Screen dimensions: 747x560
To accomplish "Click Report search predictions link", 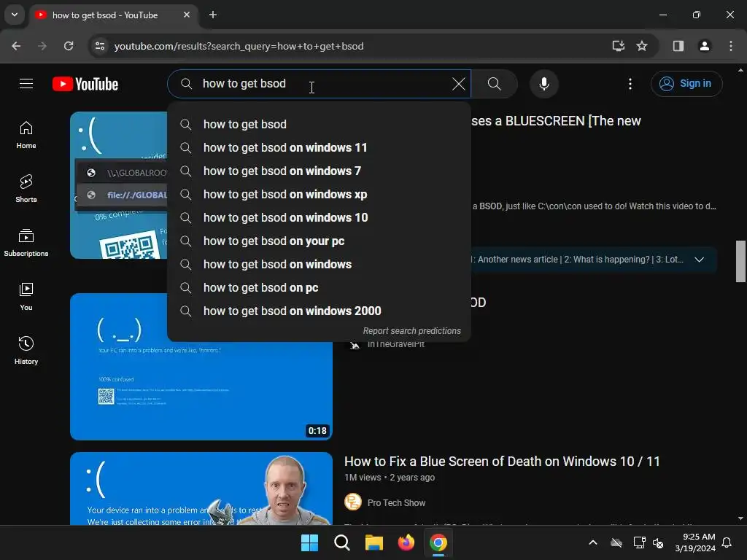I will pyautogui.click(x=411, y=331).
